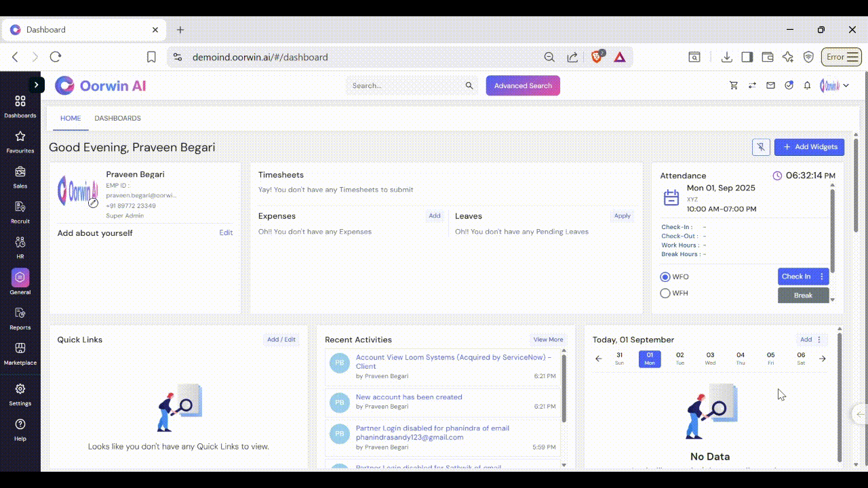This screenshot has width=868, height=488.
Task: Open Brave VPN shield icon
Action: coord(808,57)
